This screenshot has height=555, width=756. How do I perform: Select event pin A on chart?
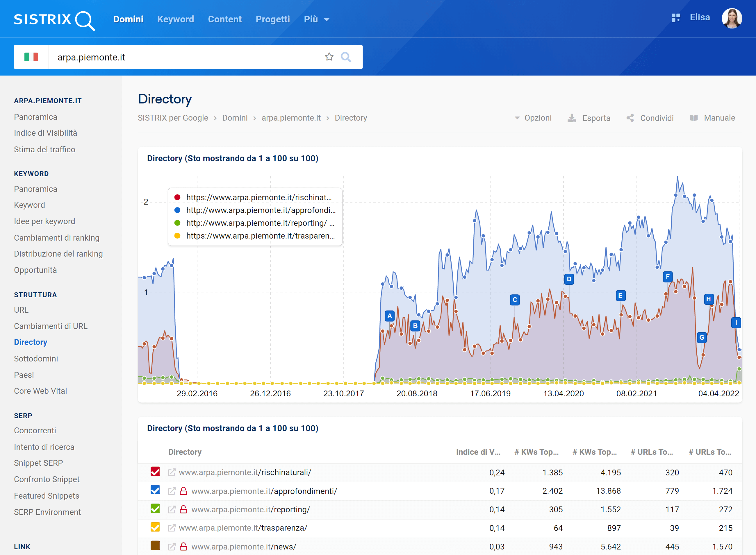tap(390, 316)
